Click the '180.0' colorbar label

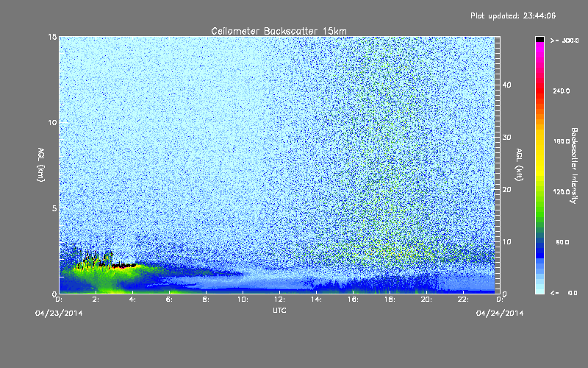562,141
